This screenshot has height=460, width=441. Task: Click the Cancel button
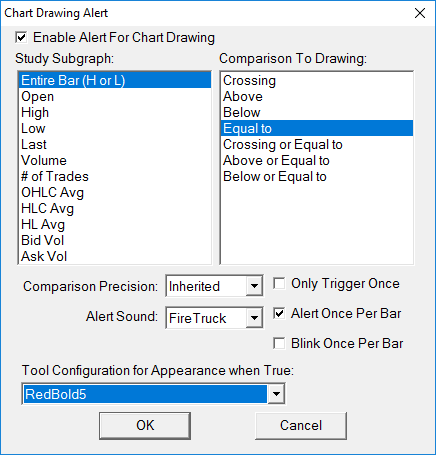point(301,426)
